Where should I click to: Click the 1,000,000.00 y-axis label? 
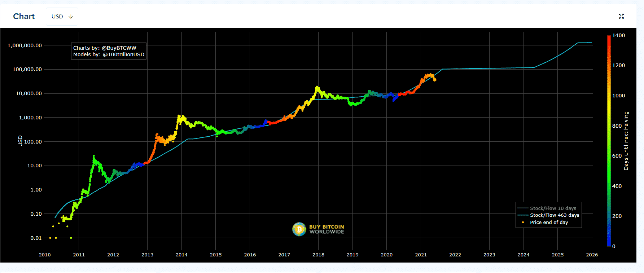(25, 45)
